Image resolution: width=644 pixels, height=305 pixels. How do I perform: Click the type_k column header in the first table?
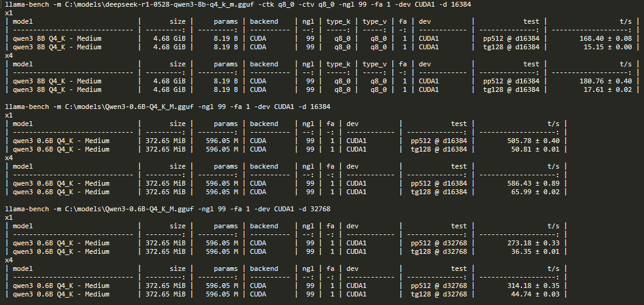[338, 21]
